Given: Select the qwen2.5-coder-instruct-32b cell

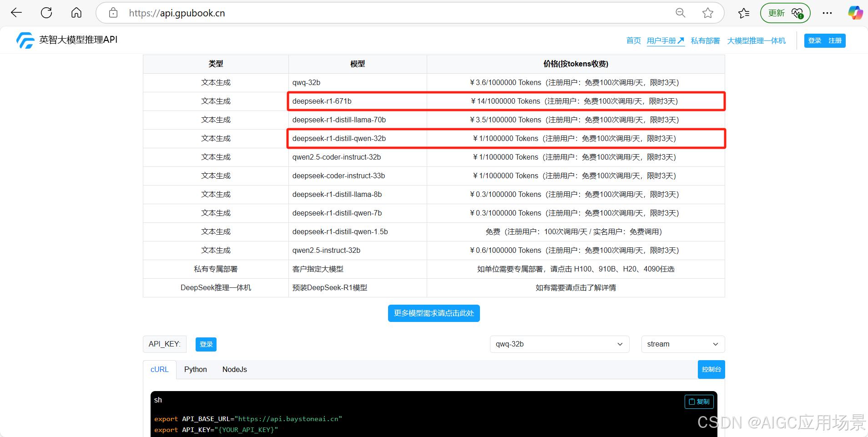Looking at the screenshot, I should click(358, 157).
